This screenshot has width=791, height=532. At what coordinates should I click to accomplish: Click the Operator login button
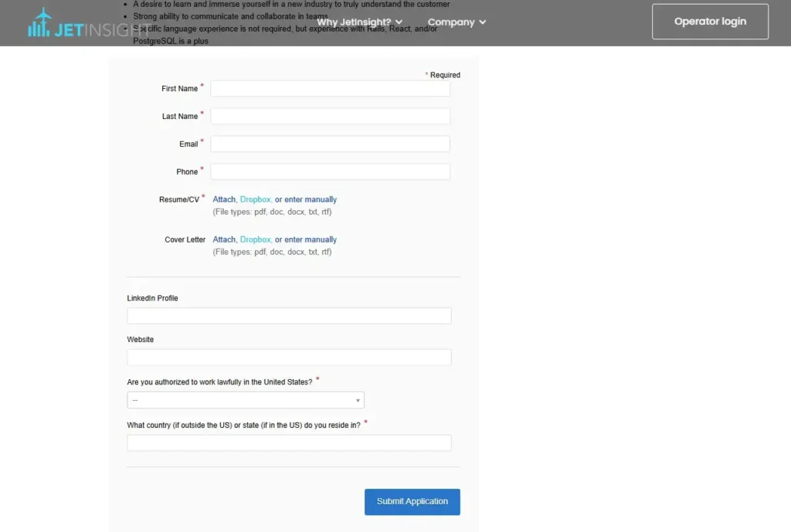(x=710, y=21)
